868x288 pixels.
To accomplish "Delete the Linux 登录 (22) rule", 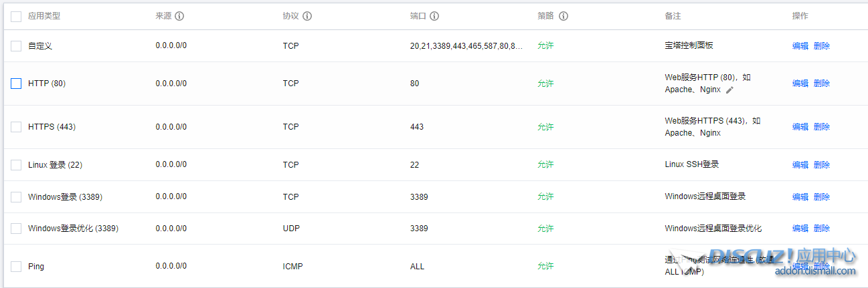I will (822, 165).
